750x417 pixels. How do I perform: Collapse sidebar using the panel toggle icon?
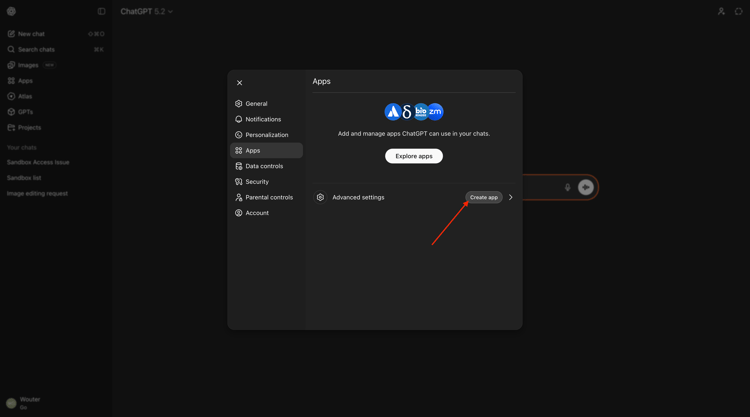(101, 11)
